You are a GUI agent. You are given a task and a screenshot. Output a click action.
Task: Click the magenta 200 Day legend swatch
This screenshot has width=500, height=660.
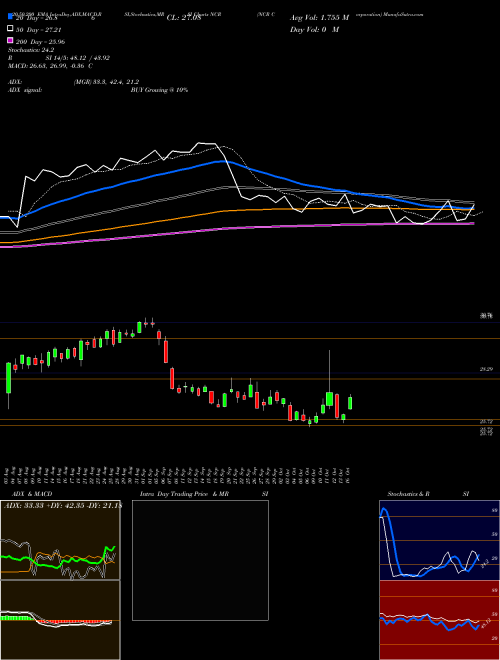[10, 41]
